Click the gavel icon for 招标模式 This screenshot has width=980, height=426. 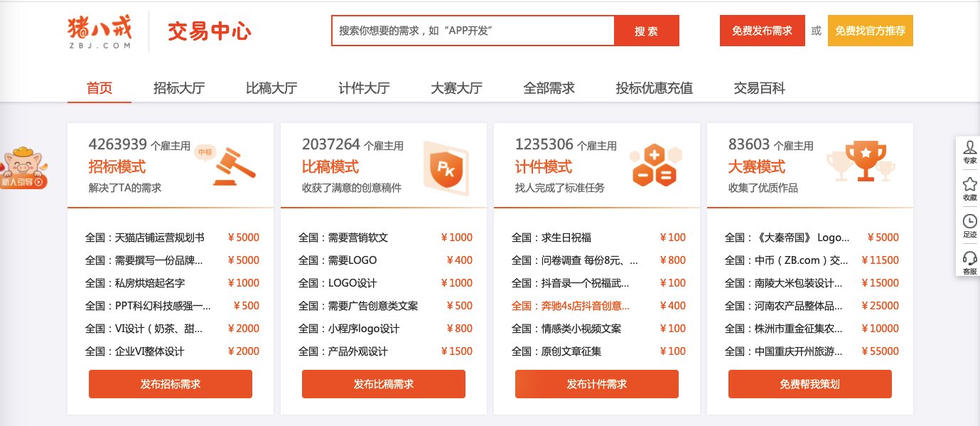tap(233, 165)
